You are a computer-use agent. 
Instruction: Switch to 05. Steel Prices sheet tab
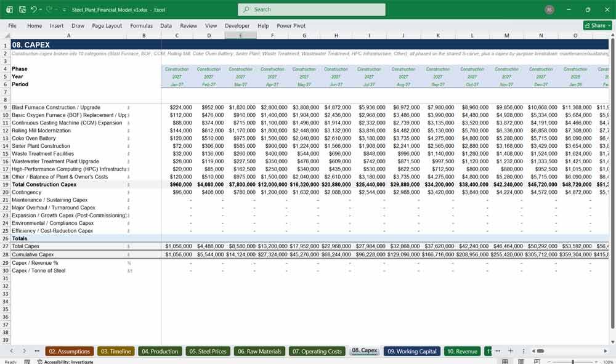208,352
